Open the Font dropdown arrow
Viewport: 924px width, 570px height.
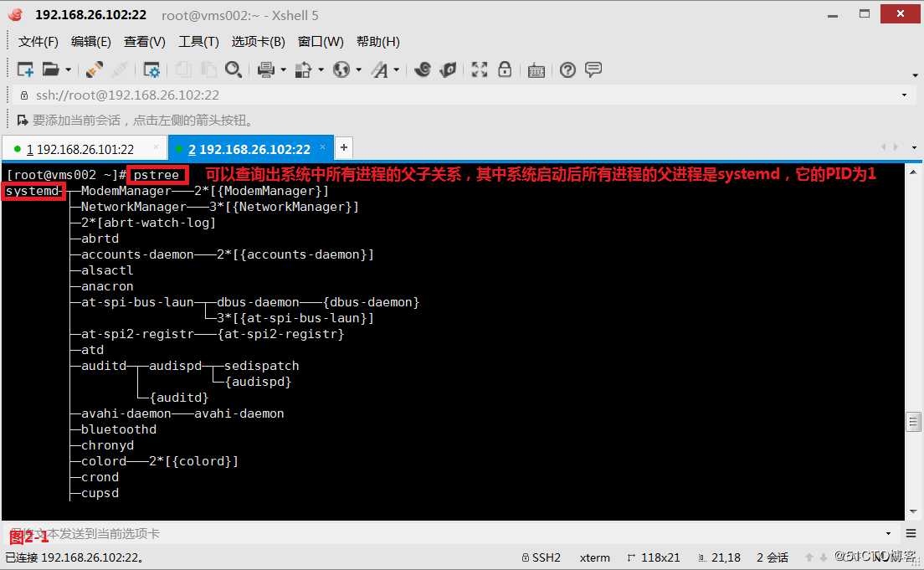tap(397, 69)
